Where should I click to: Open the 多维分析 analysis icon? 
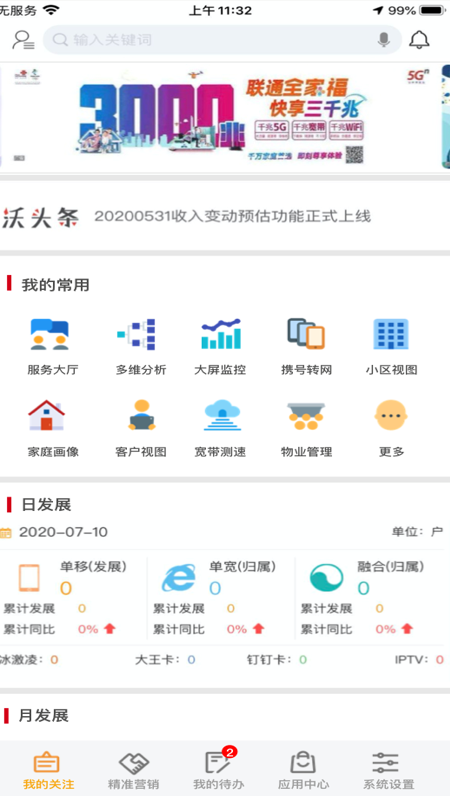click(x=137, y=335)
